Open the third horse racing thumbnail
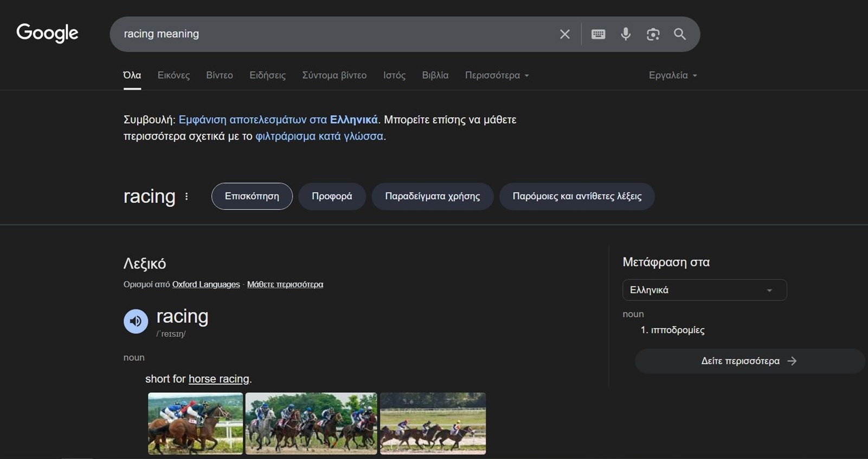The image size is (868, 459). coord(433,423)
